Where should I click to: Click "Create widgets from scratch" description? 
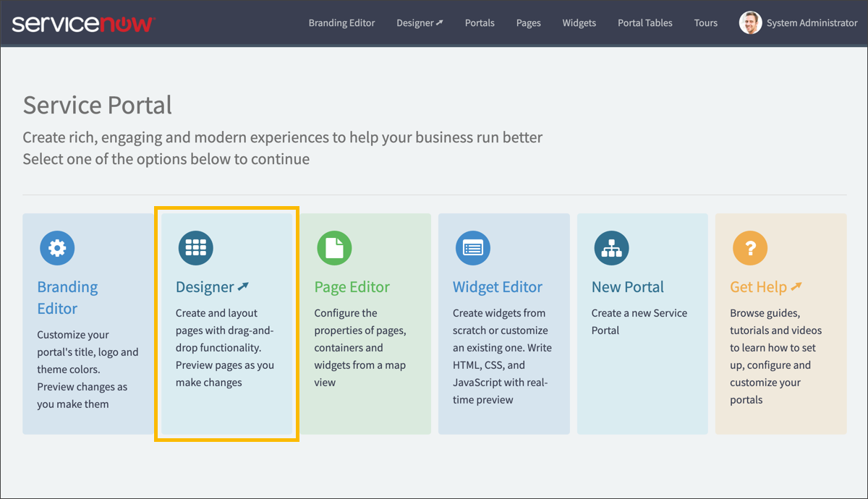pyautogui.click(x=502, y=357)
